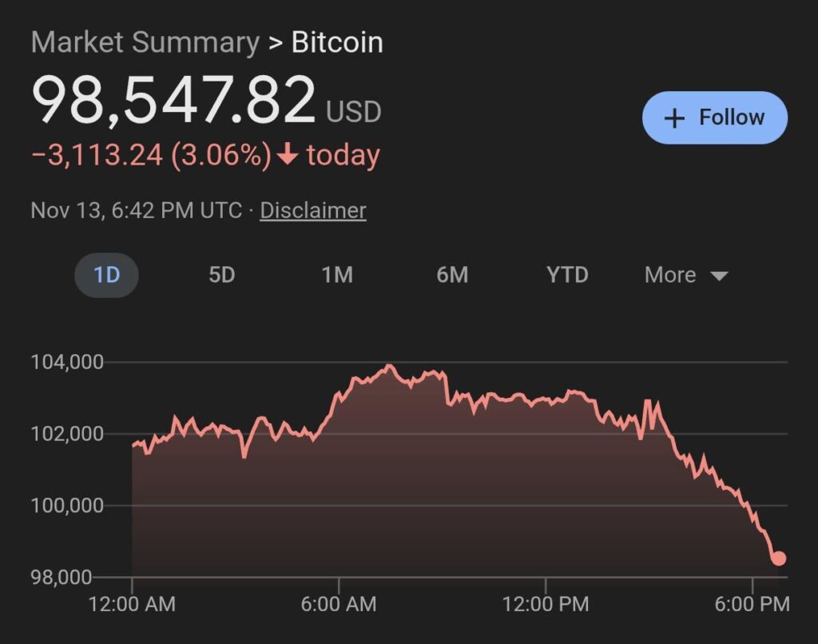Click the plus icon in the Follow button
This screenshot has height=644, width=818.
tap(675, 118)
